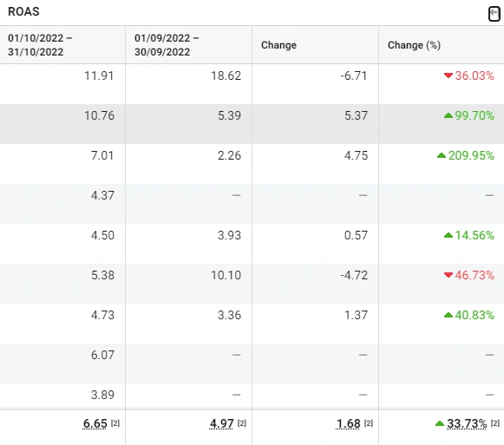Sort by 01/09/2022 – 30/09/2022 column header
Screen dimensions: 504x445
tap(189, 45)
